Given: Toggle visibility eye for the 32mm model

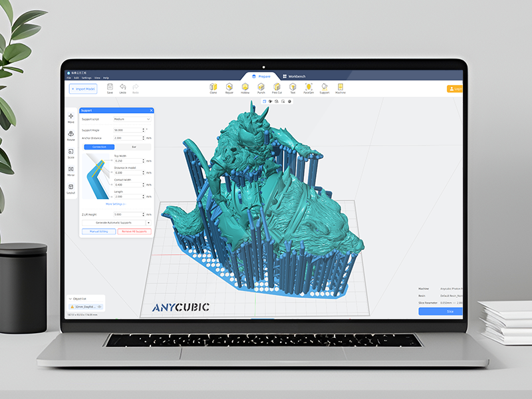Looking at the screenshot, I should (99, 307).
